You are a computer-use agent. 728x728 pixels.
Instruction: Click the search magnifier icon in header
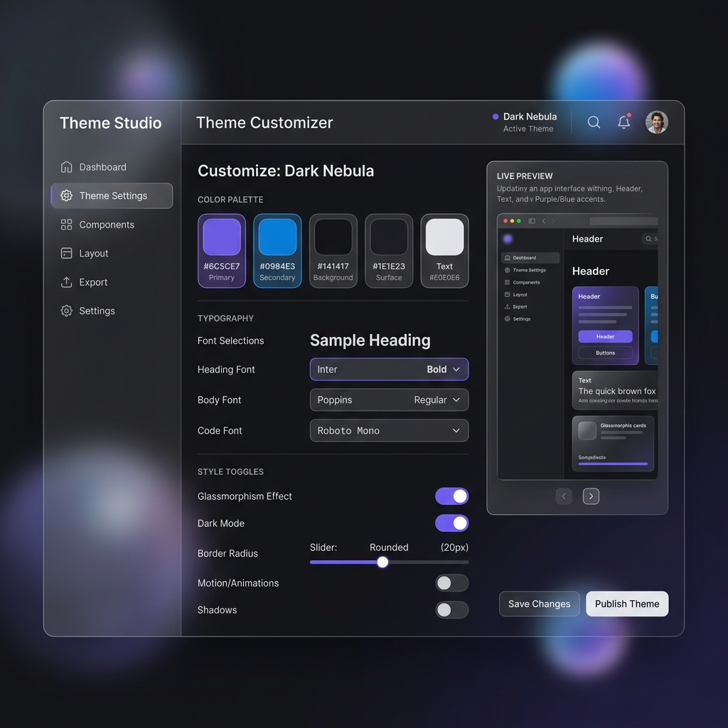coord(594,122)
